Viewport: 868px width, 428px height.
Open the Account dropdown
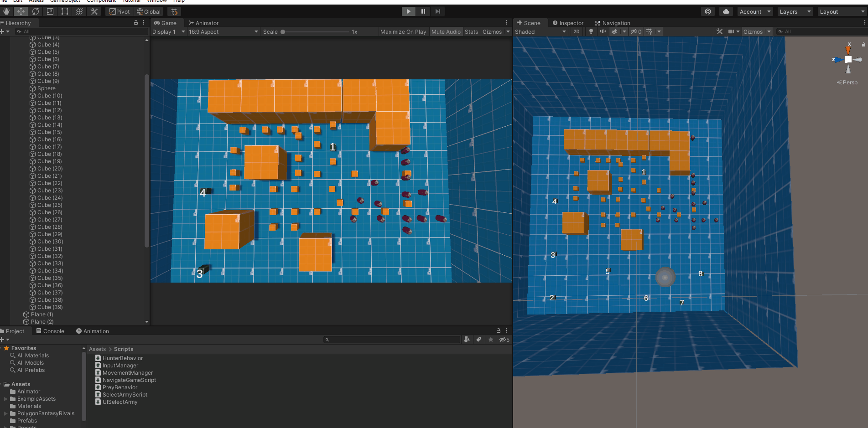tap(755, 11)
